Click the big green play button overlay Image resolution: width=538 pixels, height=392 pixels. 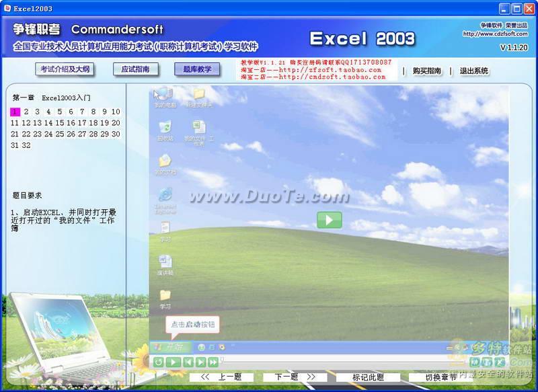tap(329, 220)
